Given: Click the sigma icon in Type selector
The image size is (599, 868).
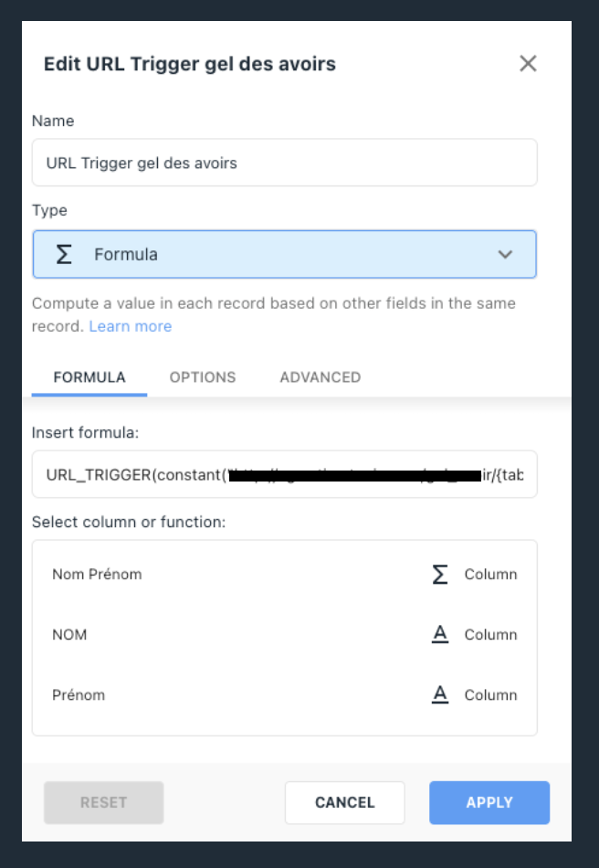Looking at the screenshot, I should [x=64, y=254].
